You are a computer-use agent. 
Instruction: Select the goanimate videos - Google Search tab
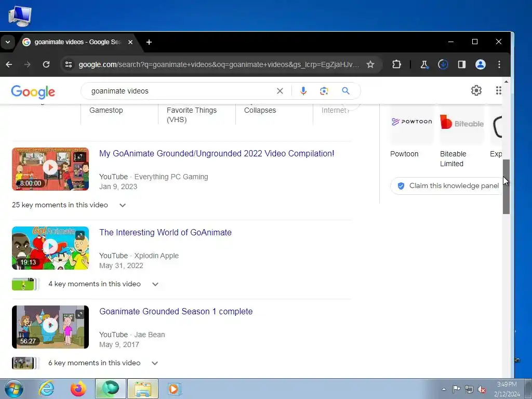tap(77, 42)
